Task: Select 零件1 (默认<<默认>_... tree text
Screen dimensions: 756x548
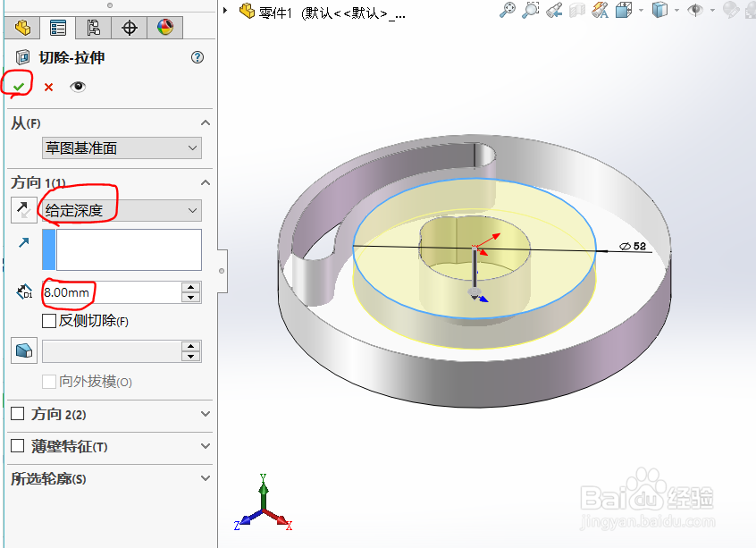Action: pyautogui.click(x=332, y=13)
